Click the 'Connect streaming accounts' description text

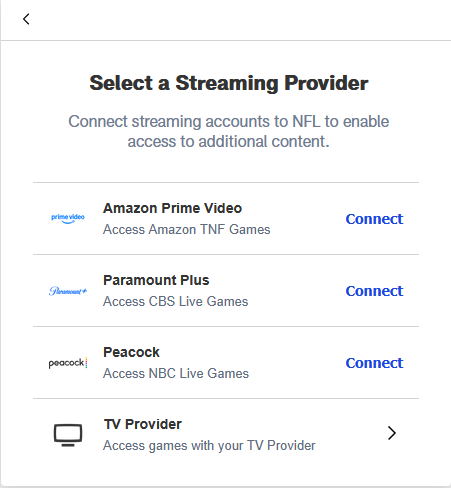229,131
